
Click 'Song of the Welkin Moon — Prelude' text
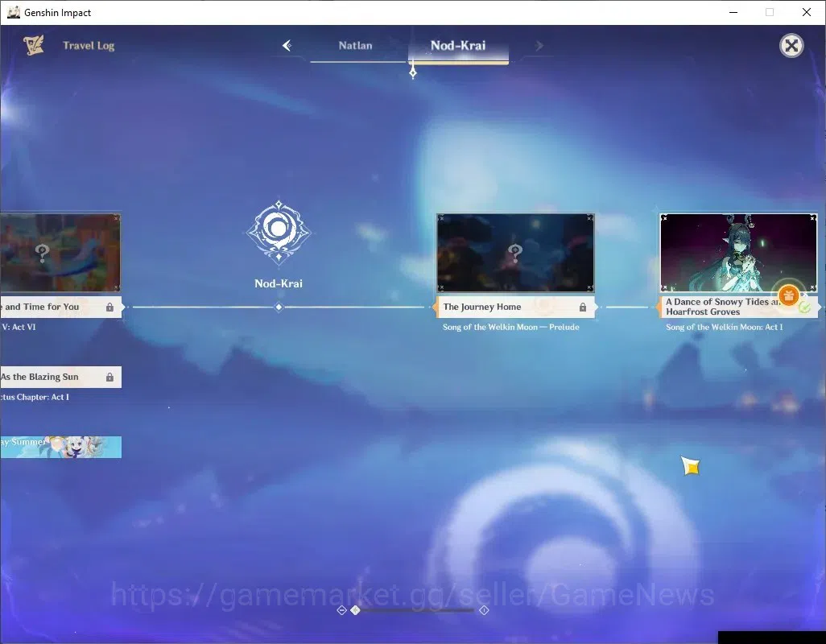click(511, 327)
